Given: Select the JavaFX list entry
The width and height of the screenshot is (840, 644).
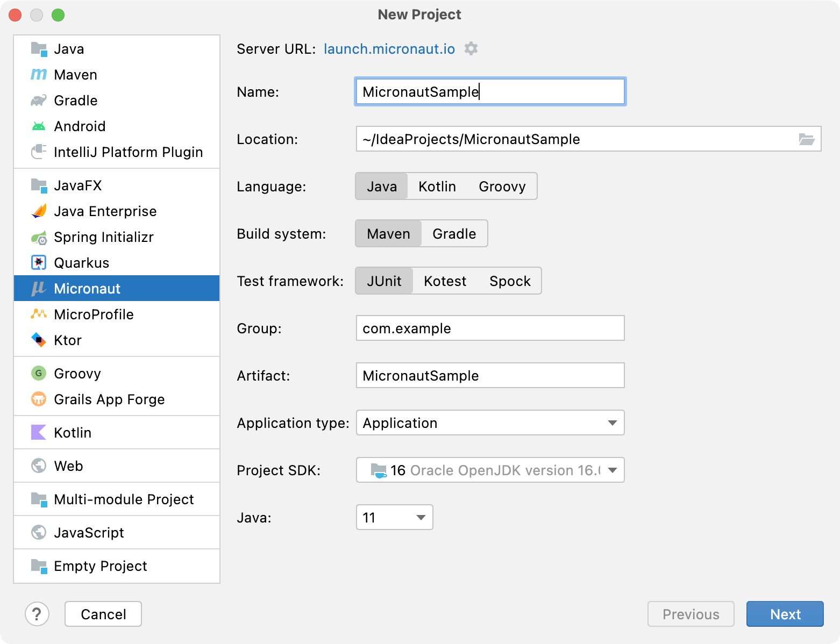Looking at the screenshot, I should [x=117, y=185].
